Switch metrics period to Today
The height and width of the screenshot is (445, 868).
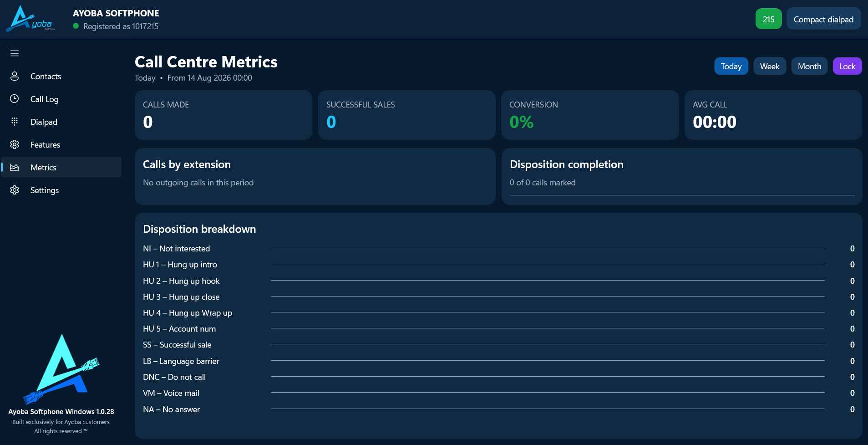[x=731, y=66]
